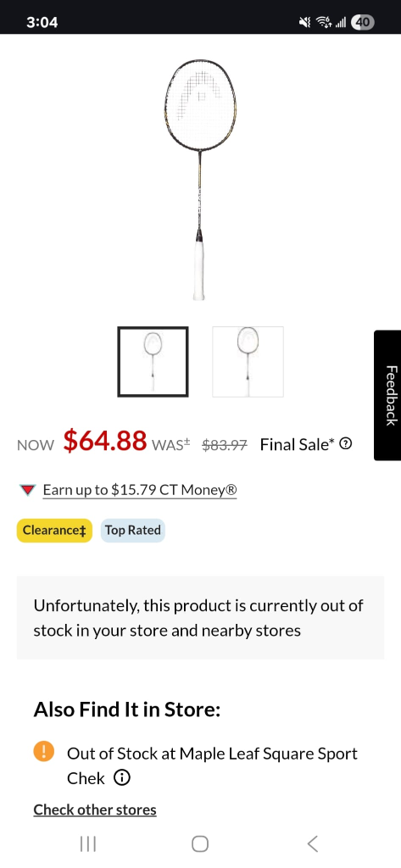
Task: Open Android recent apps button
Action: click(88, 843)
